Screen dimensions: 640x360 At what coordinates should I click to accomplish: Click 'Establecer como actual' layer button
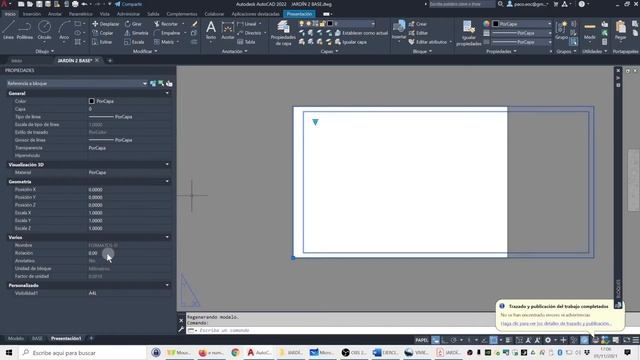(361, 33)
